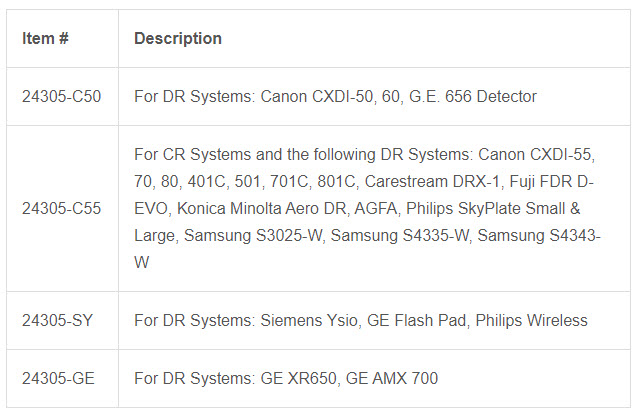Screen dimensions: 637x413
Task: Click the Philips Wireless text
Action: pos(531,320)
